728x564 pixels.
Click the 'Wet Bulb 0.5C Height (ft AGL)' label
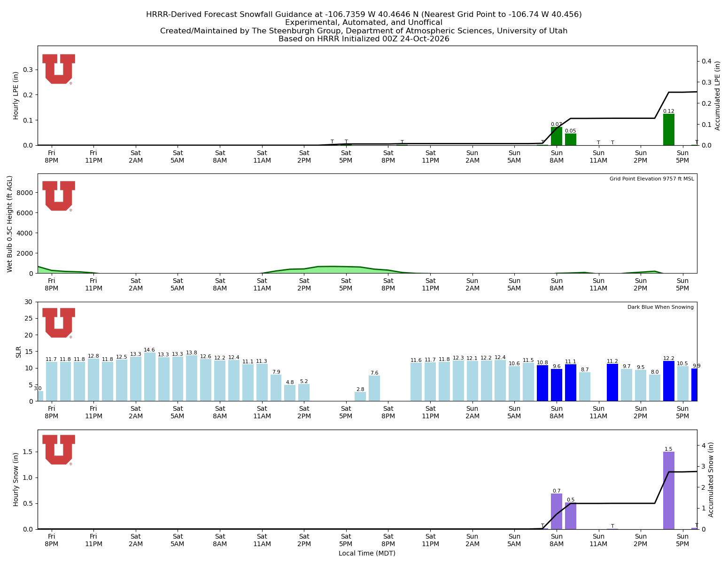pos(10,224)
